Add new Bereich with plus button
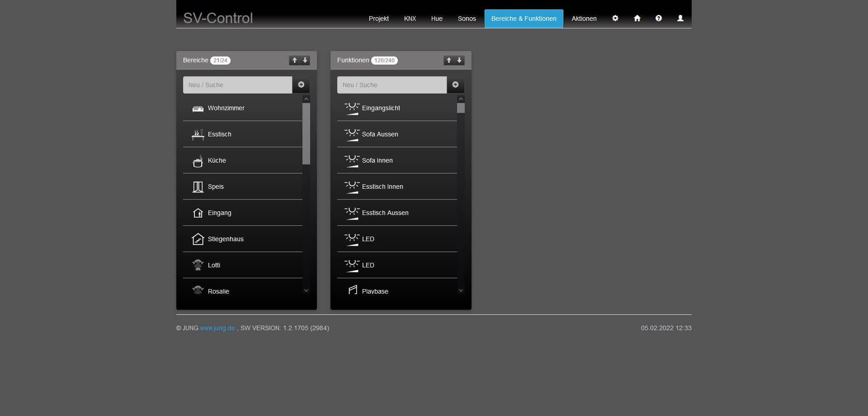The width and height of the screenshot is (868, 416). (x=301, y=85)
